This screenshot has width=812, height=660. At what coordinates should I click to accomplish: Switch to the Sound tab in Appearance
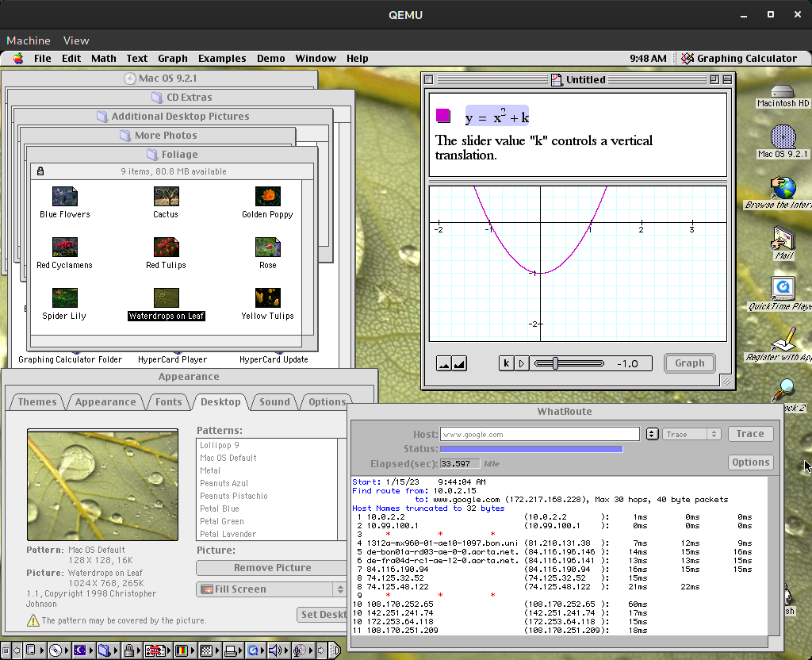coord(274,402)
